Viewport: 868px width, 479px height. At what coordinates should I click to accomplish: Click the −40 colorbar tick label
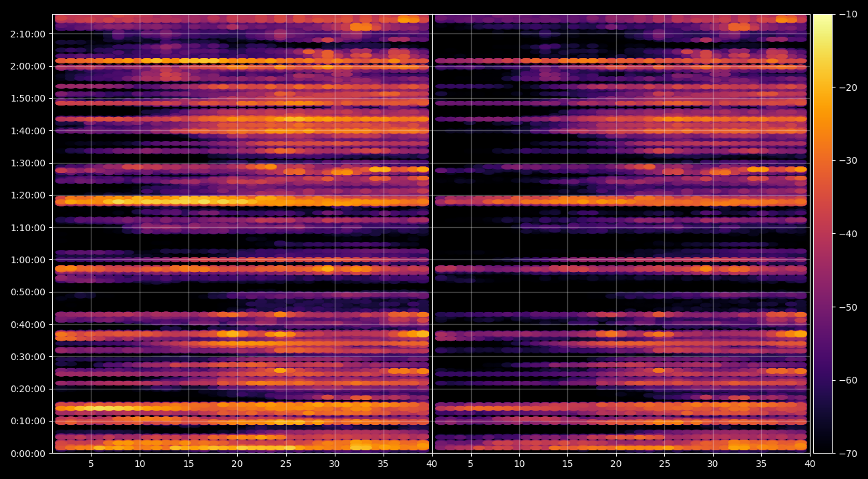(848, 234)
